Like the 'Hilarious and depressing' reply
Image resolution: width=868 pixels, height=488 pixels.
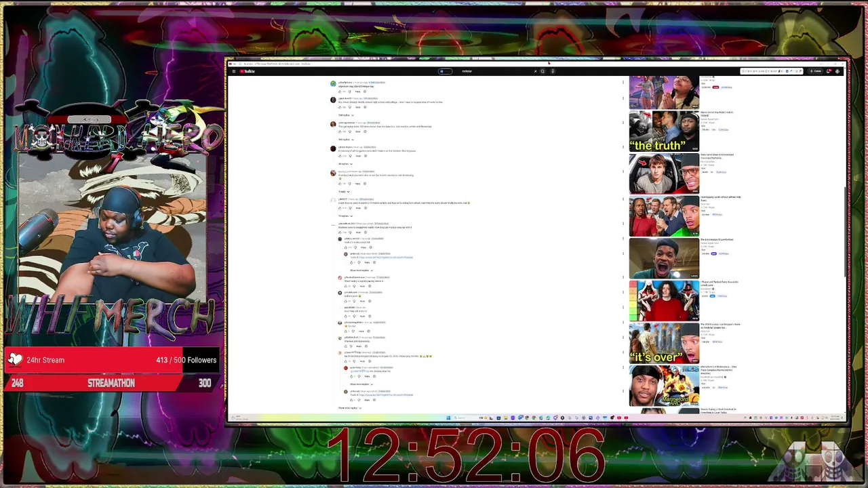(x=346, y=346)
